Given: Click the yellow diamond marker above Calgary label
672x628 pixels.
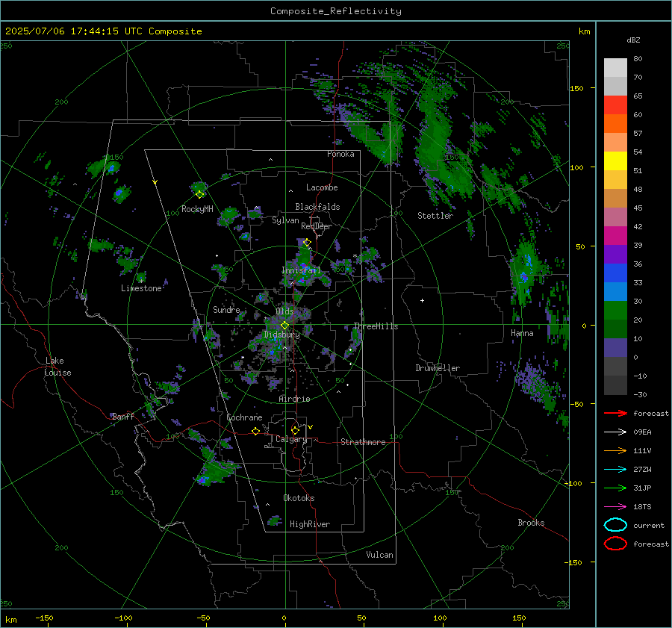Looking at the screenshot, I should pos(295,430).
